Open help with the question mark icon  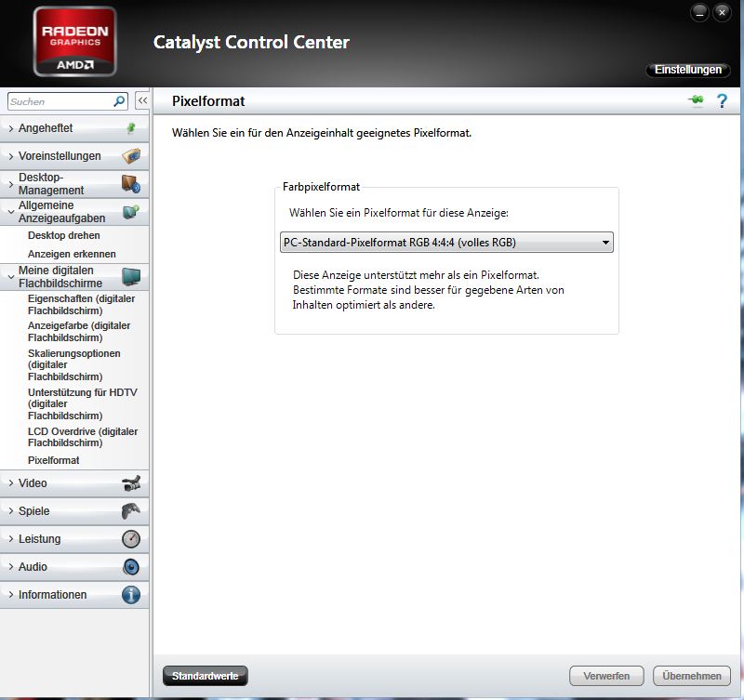tap(722, 101)
